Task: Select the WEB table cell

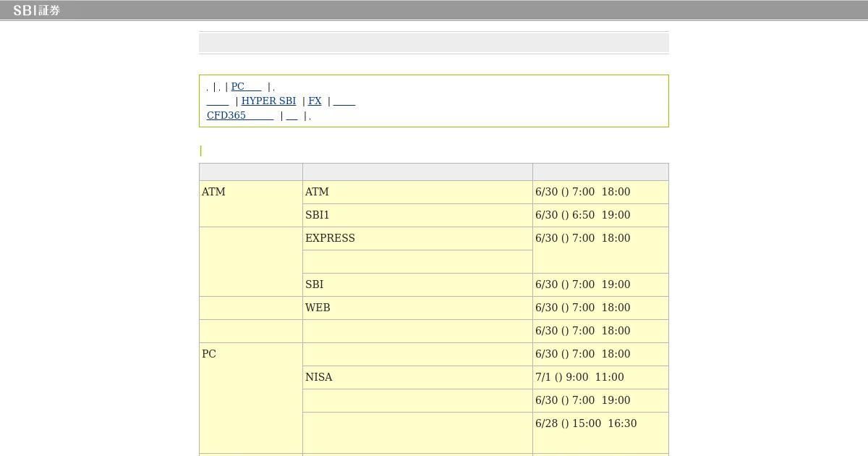Action: click(x=417, y=308)
